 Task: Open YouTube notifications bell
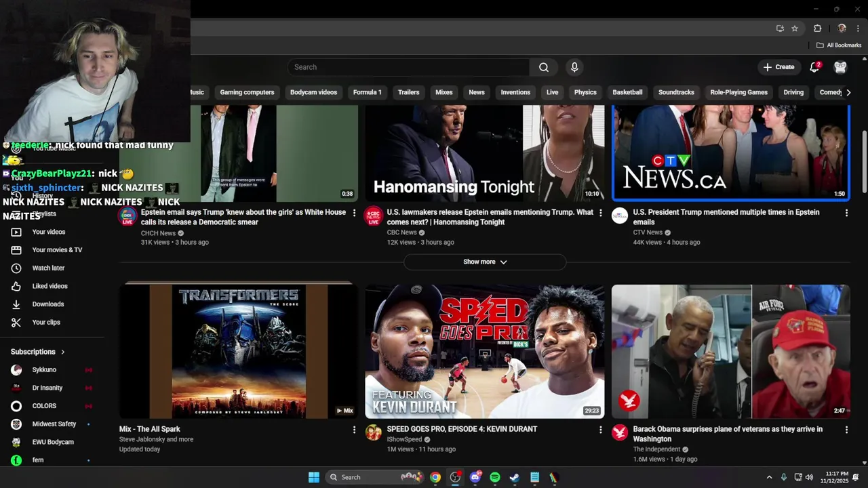pos(815,67)
